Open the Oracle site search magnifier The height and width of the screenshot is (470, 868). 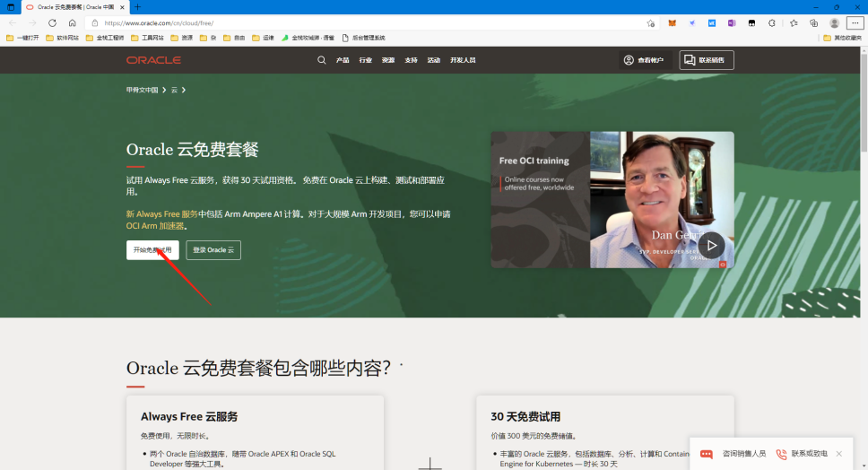(x=322, y=60)
